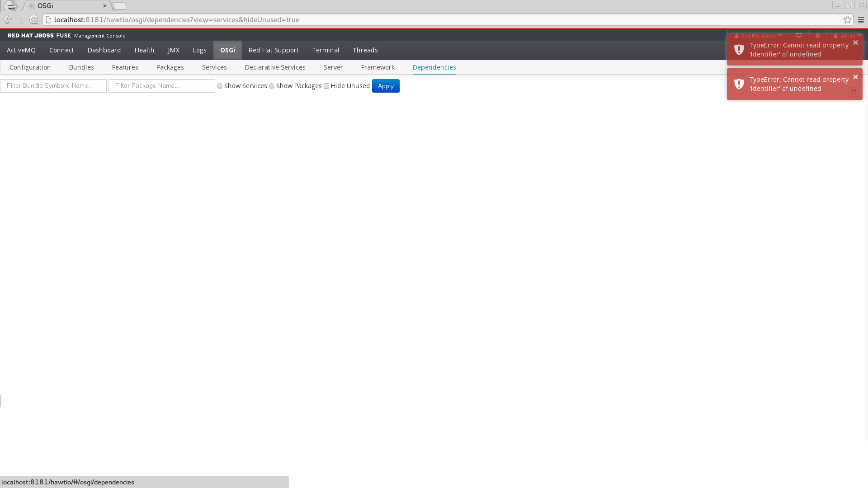Select the Show Services radio button
Screen dimensions: 868x488
click(220, 86)
